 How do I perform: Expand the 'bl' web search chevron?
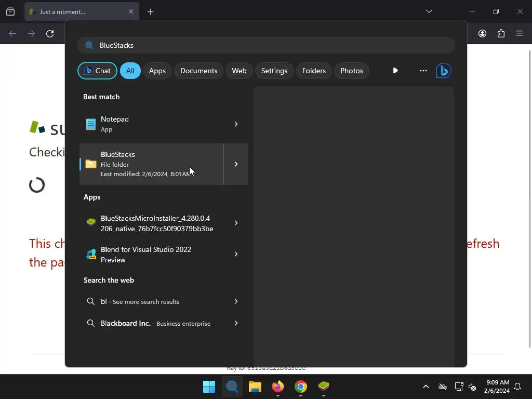[x=236, y=301]
